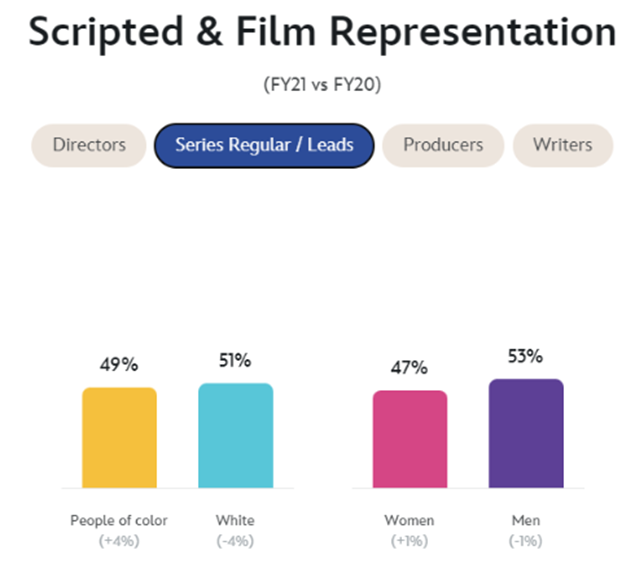Image resolution: width=635 pixels, height=572 pixels.
Task: Click the pink Women bar
Action: (x=410, y=439)
